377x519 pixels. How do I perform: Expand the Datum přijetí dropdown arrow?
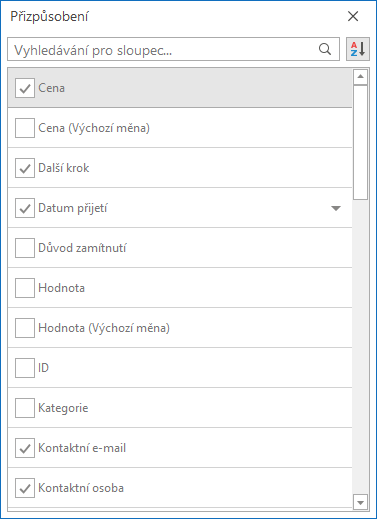(x=336, y=208)
